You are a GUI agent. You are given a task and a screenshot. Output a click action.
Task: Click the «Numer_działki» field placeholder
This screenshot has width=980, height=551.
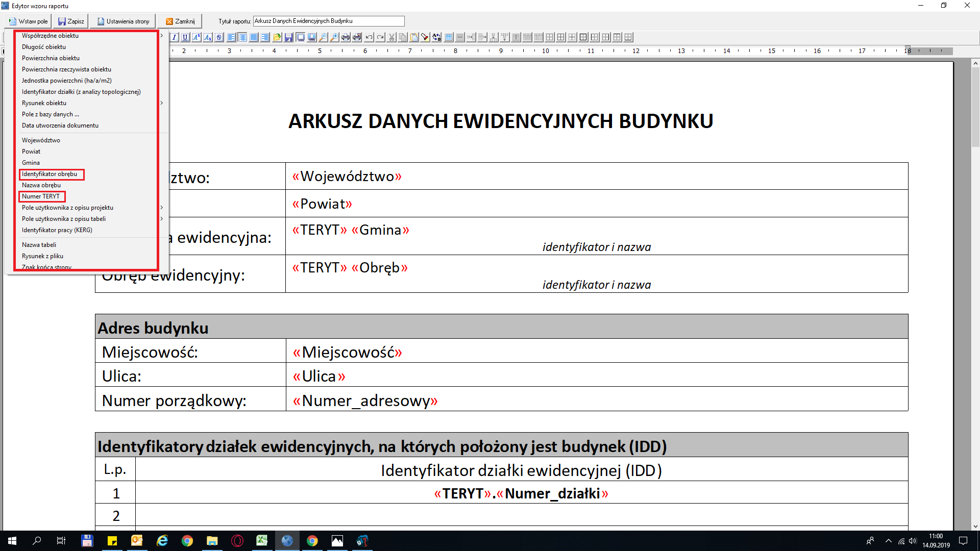point(553,494)
